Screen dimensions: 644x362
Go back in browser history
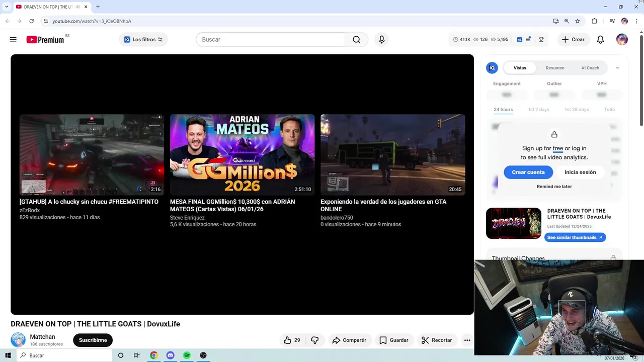point(7,21)
